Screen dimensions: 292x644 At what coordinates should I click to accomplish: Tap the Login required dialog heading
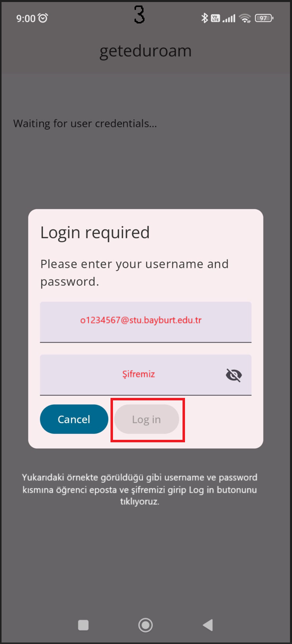coord(95,233)
